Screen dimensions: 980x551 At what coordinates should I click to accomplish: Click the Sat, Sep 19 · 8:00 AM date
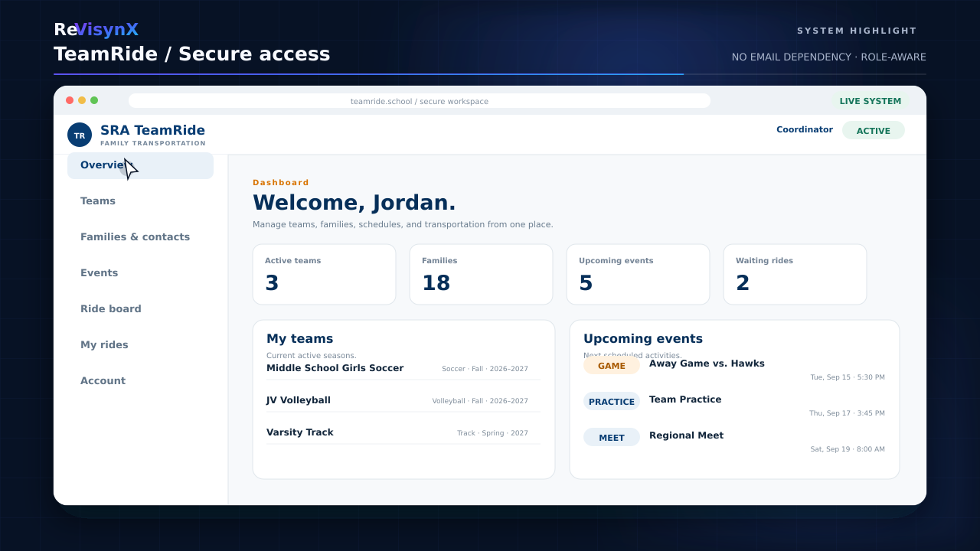point(848,449)
